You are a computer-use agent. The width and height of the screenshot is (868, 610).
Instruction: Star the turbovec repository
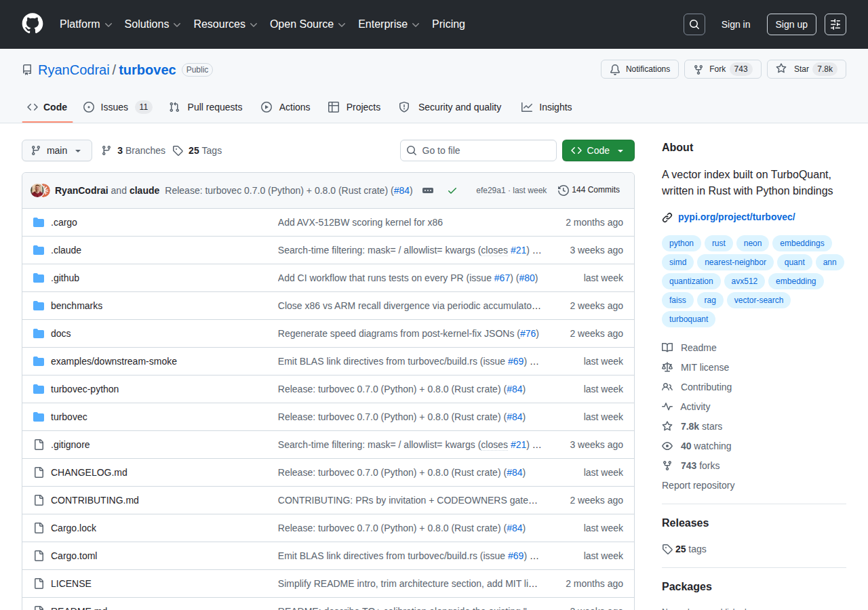(x=806, y=69)
